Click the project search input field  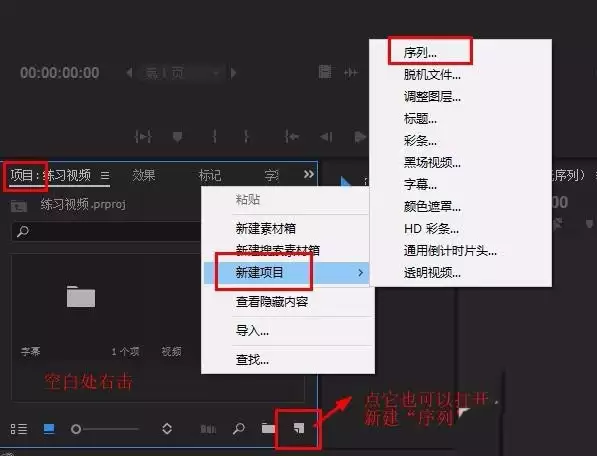click(x=107, y=231)
